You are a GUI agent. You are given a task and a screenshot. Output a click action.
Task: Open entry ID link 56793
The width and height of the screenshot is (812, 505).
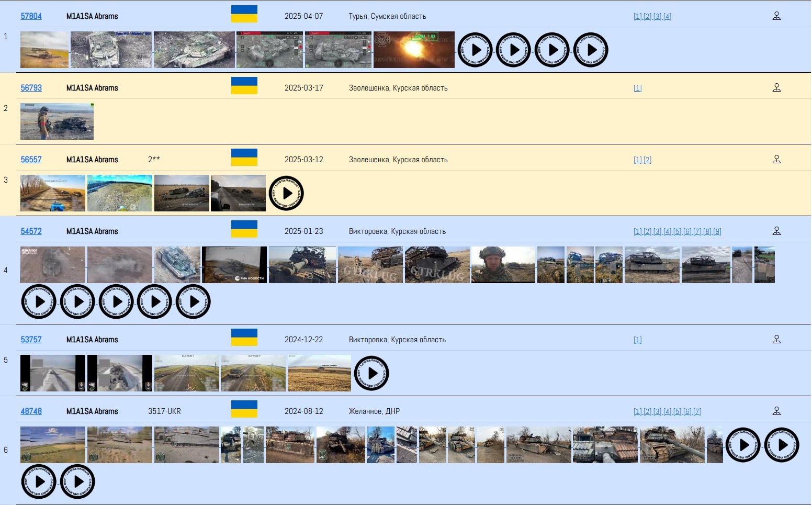pyautogui.click(x=31, y=88)
